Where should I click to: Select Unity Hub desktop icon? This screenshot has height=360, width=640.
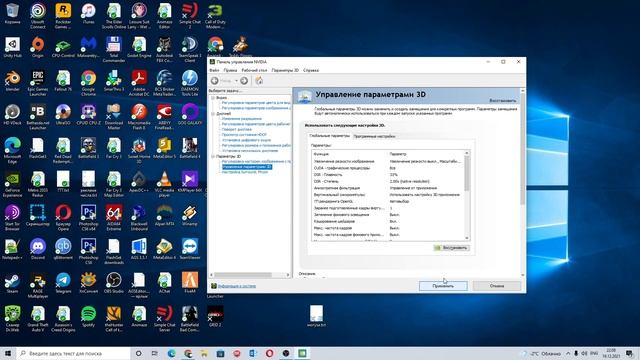[12, 47]
